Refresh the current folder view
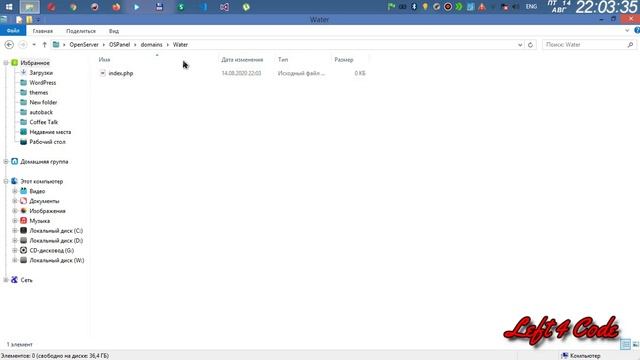The width and height of the screenshot is (640, 360). pos(530,44)
